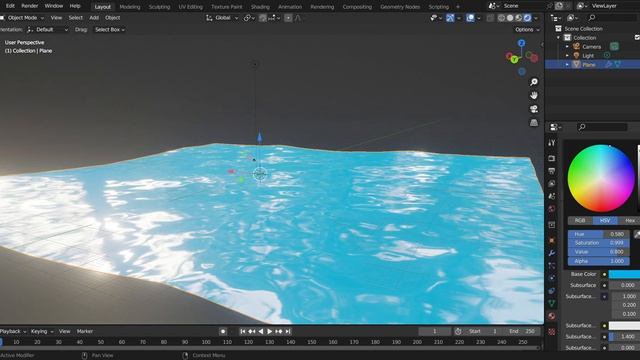The image size is (640, 360).
Task: Open the Default orientation dropdown
Action: pos(47,30)
